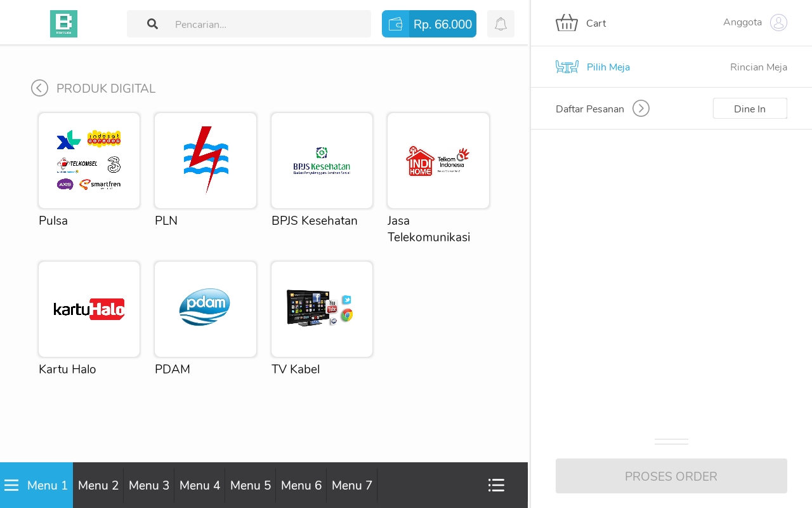Click the PRODUK DIGITAL heading
The width and height of the screenshot is (812, 508).
(x=106, y=88)
